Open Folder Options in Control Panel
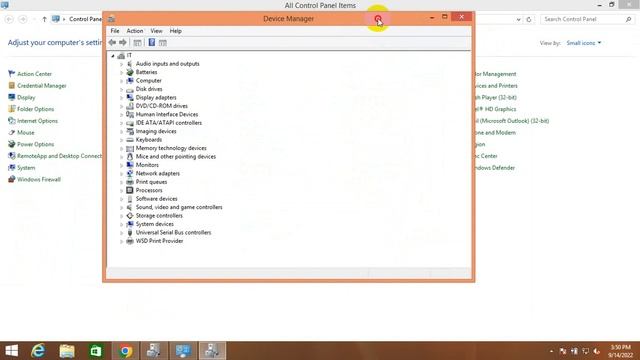Image resolution: width=640 pixels, height=360 pixels. tap(36, 109)
